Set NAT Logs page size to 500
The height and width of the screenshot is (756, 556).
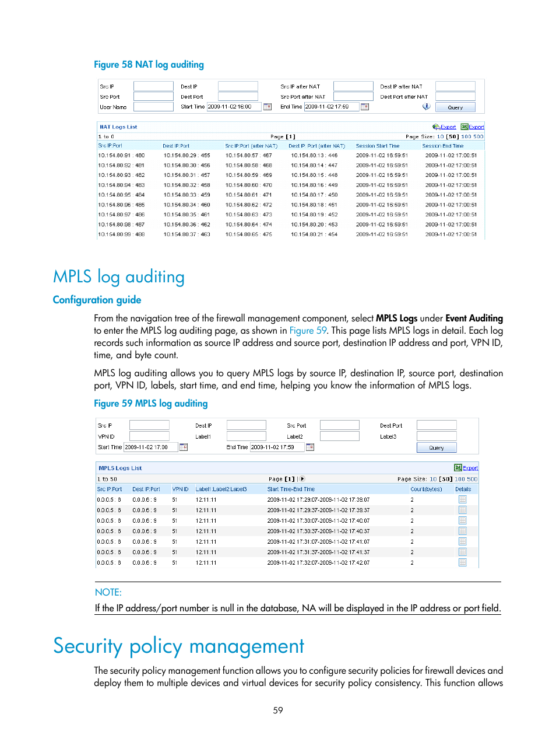coord(478,136)
